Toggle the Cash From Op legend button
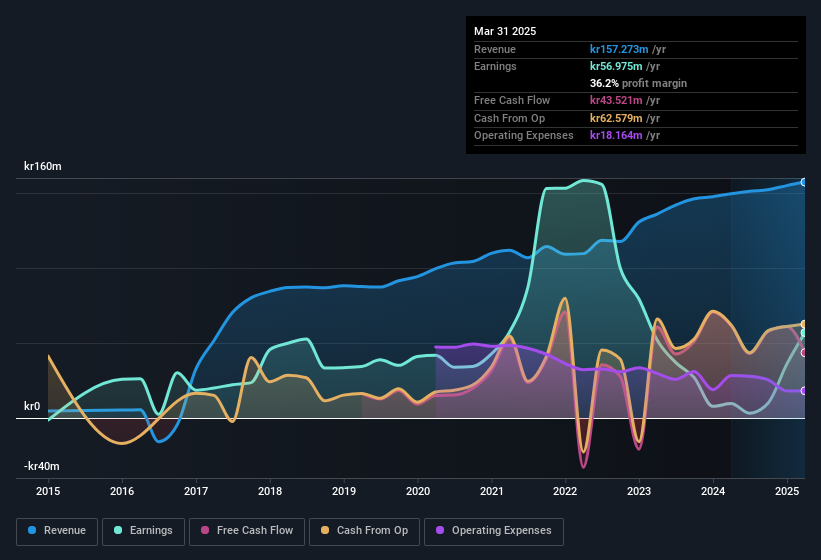The height and width of the screenshot is (560, 821). point(364,531)
